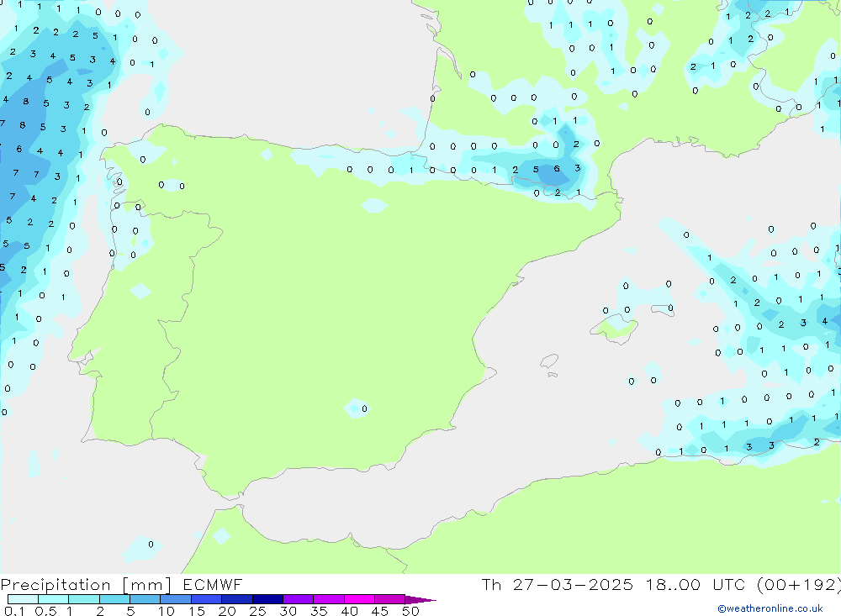Click the "(00+192)" forecast run label

click(799, 585)
